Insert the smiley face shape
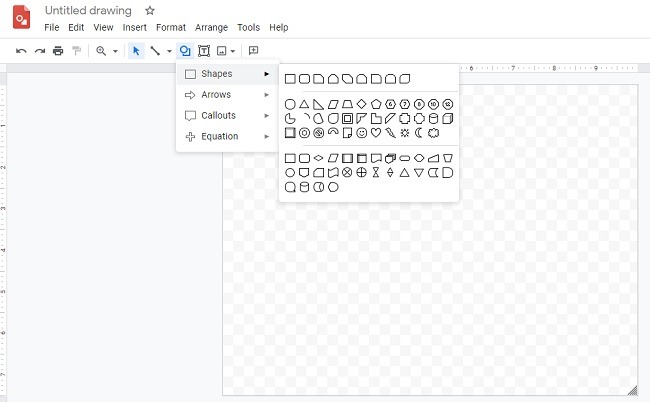650x402 pixels. pos(361,133)
